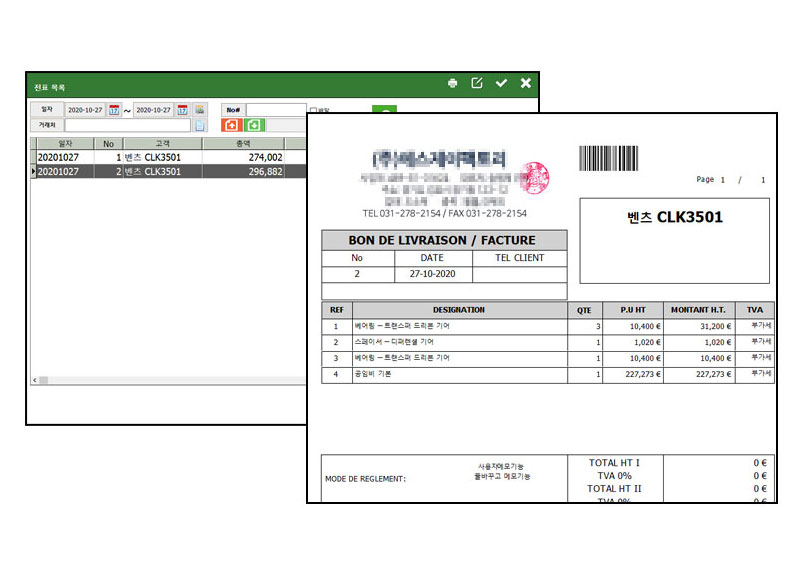This screenshot has width=800, height=569.
Task: Click the 31,200 € amount in invoice line 1
Action: click(x=715, y=326)
